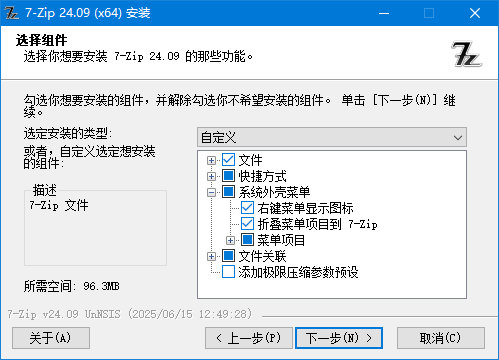
Task: Select the 菜单项目 tree label
Action: point(281,240)
